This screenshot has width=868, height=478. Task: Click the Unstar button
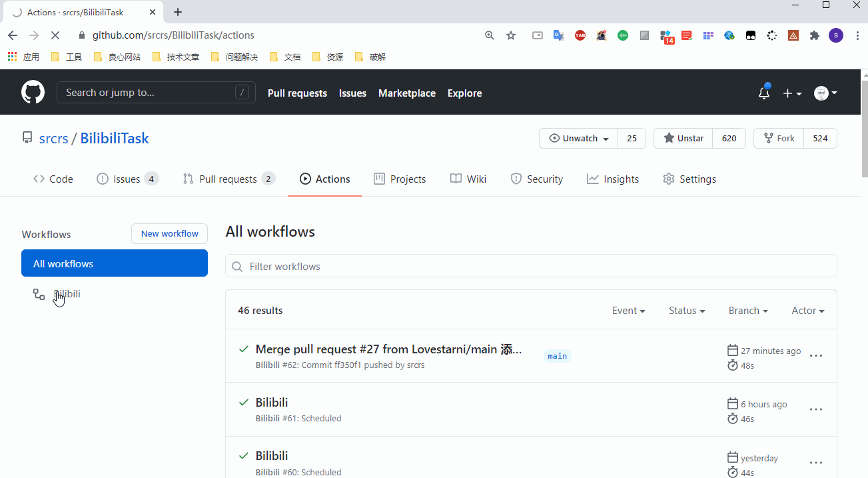point(683,139)
